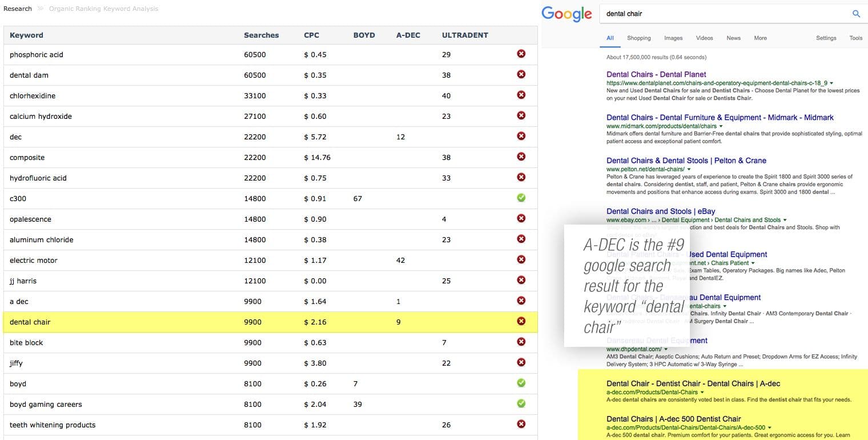Open the Midmark Dental Furniture & Equipment result
The height and width of the screenshot is (440, 868).
(720, 117)
